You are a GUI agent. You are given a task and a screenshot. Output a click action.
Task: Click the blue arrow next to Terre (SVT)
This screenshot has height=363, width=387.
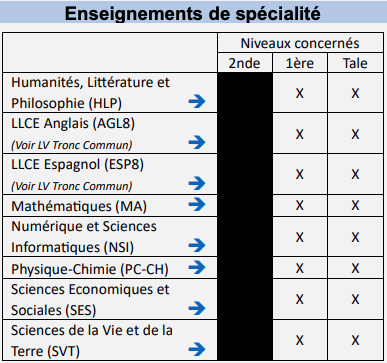pos(197,350)
